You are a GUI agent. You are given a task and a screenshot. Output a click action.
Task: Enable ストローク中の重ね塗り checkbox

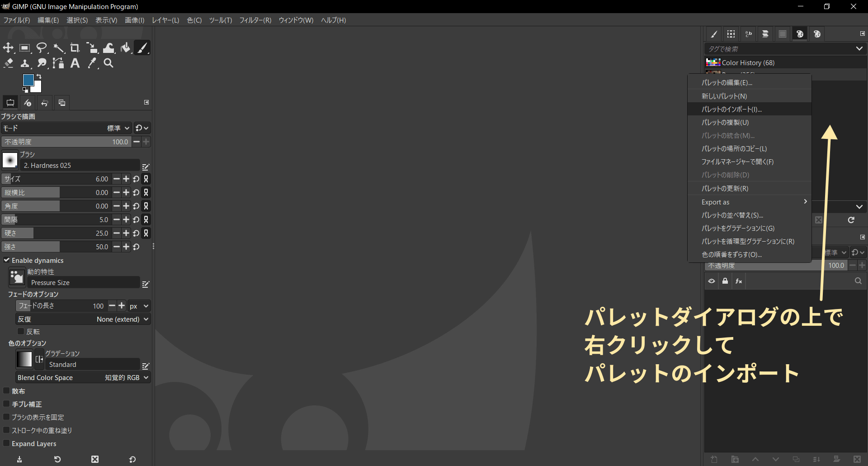point(7,430)
